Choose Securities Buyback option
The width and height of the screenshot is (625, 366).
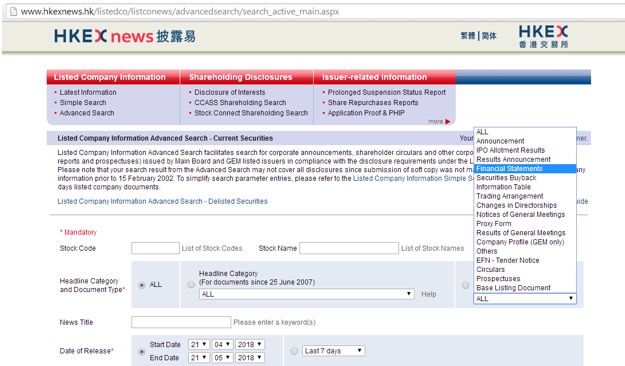pos(525,178)
